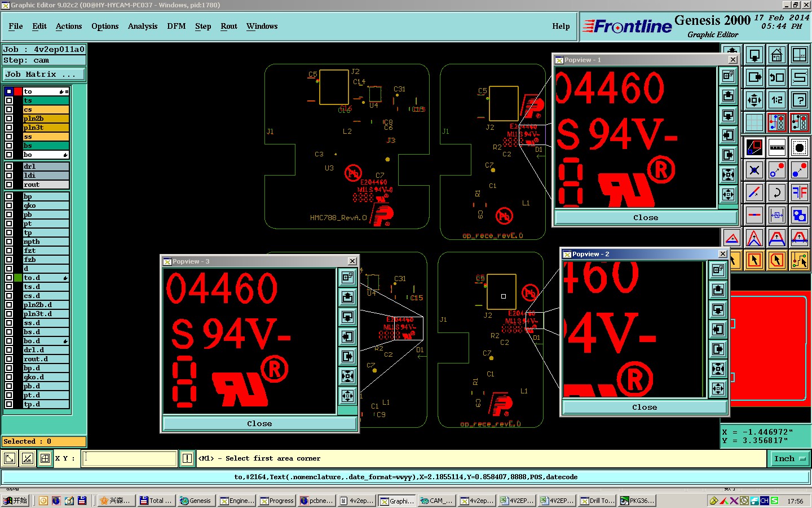
Task: Open Drill To... item in taskbar
Action: 598,501
